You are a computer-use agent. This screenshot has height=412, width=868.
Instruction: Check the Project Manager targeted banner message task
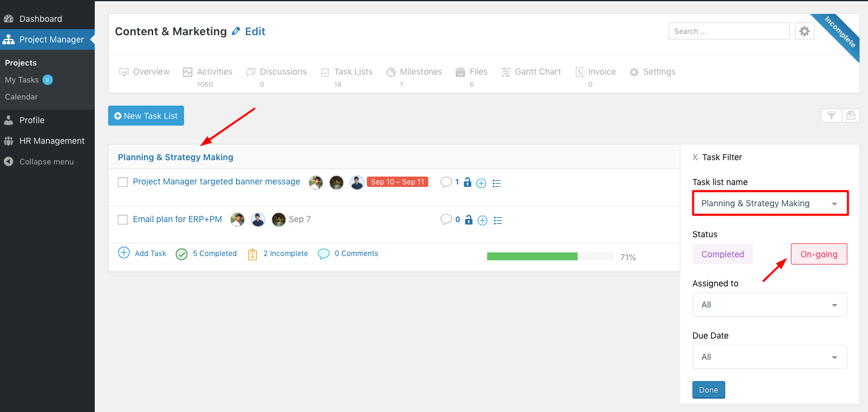(x=122, y=182)
